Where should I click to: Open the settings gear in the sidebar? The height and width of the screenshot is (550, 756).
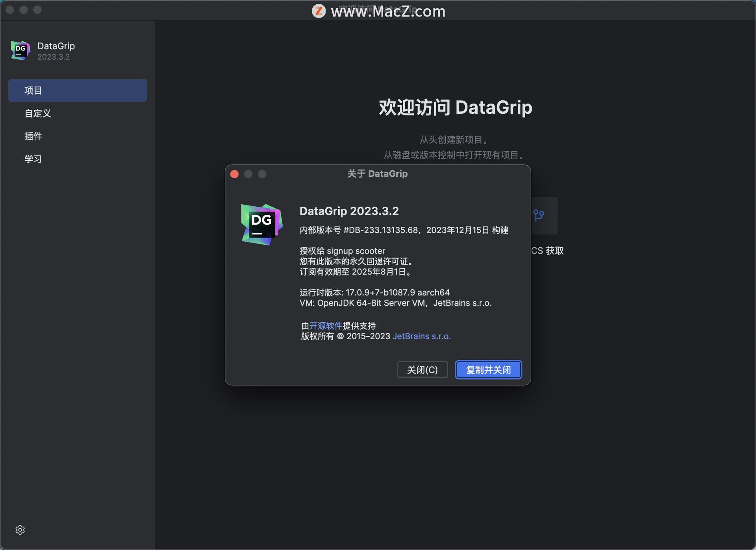click(20, 530)
